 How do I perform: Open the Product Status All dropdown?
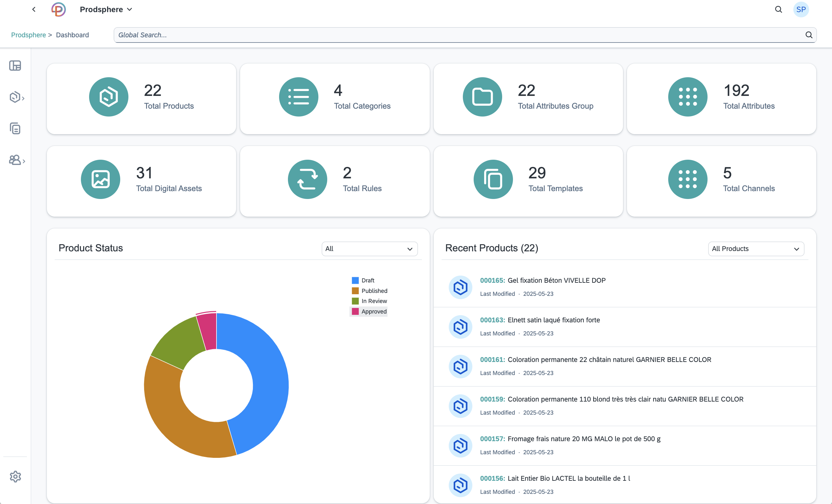click(x=370, y=249)
